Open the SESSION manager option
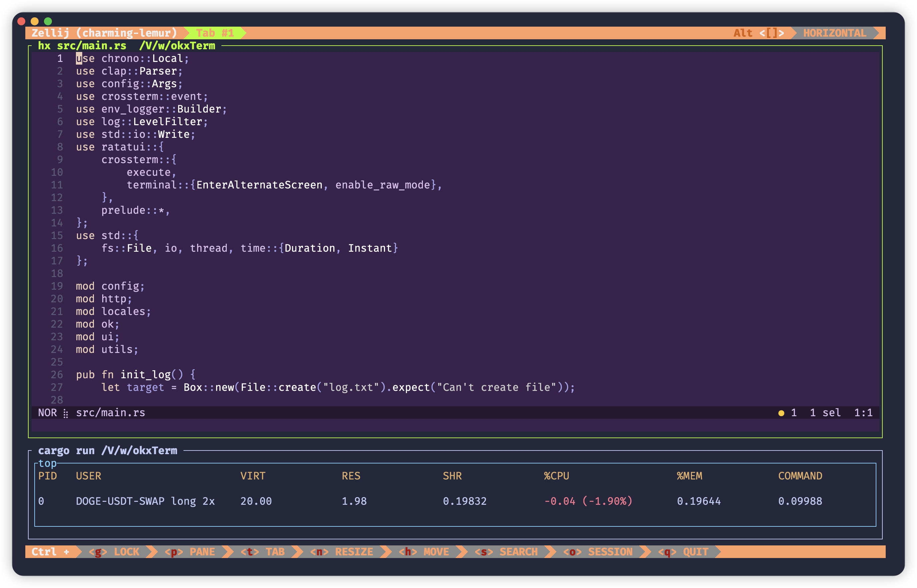 [x=598, y=552]
